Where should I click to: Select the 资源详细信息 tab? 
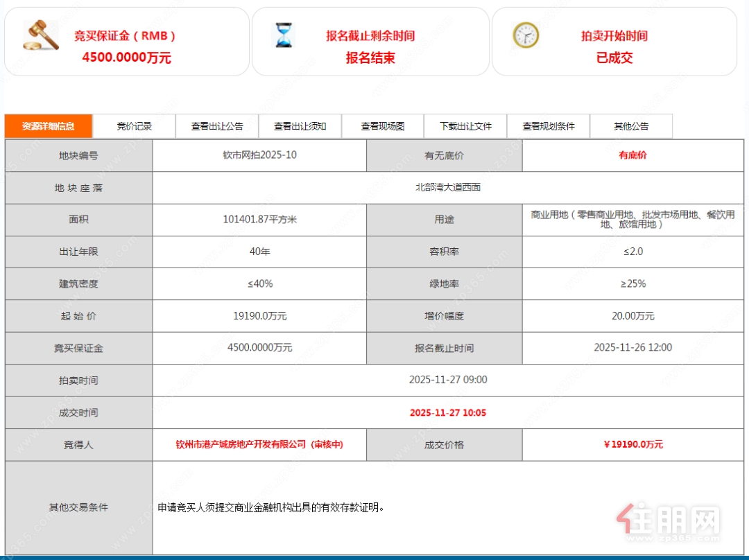point(49,126)
